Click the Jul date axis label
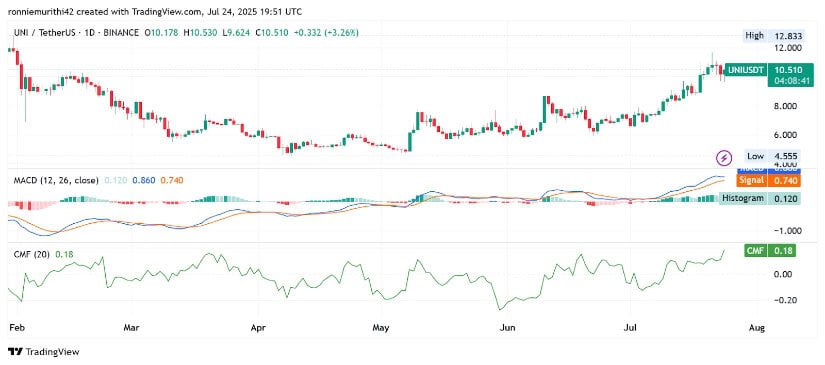 pyautogui.click(x=629, y=328)
